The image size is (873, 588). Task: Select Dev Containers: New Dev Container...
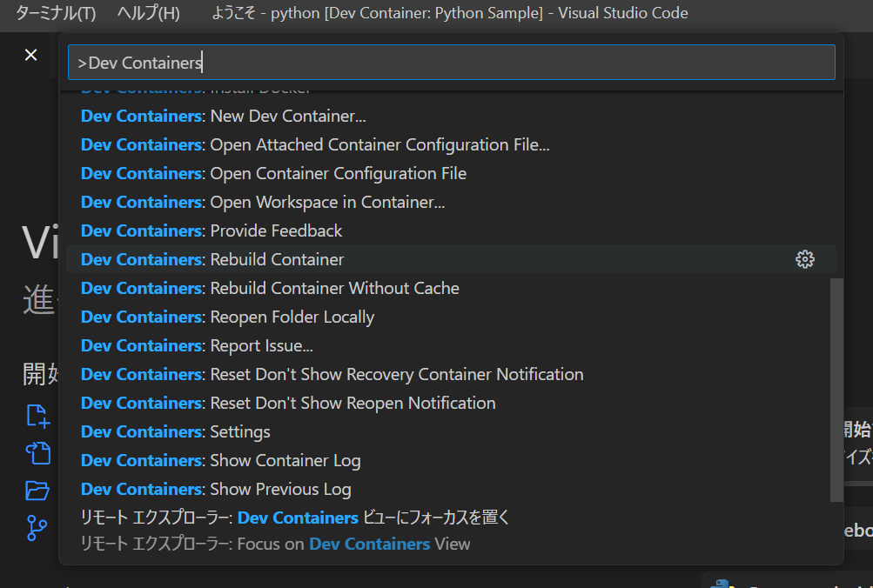(x=451, y=116)
